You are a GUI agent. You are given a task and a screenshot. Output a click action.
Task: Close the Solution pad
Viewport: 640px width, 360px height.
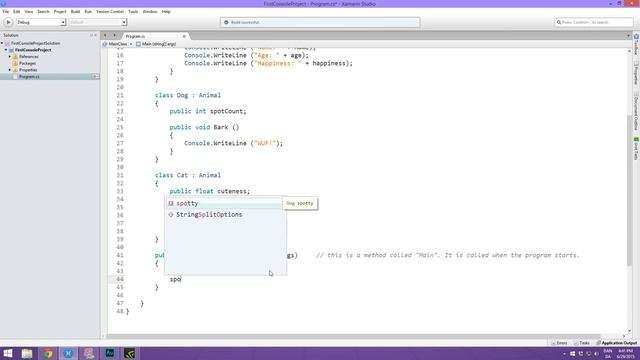click(x=96, y=35)
